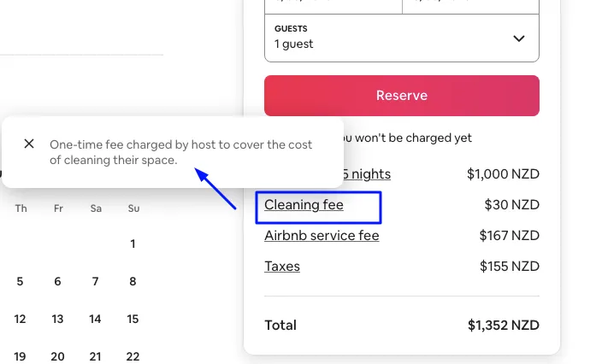Click the Reserve button
Image resolution: width=596 pixels, height=364 pixels.
(x=402, y=96)
